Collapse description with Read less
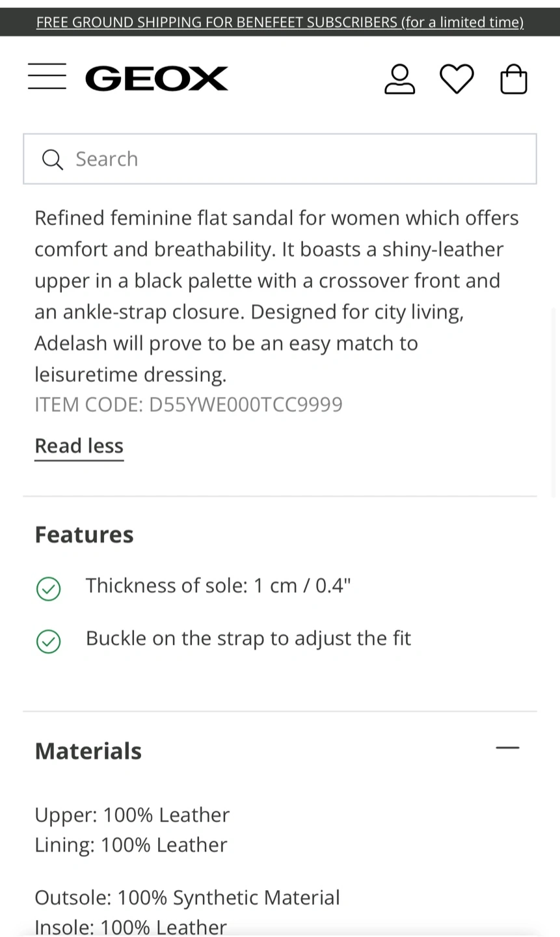This screenshot has height=937, width=560. (79, 446)
